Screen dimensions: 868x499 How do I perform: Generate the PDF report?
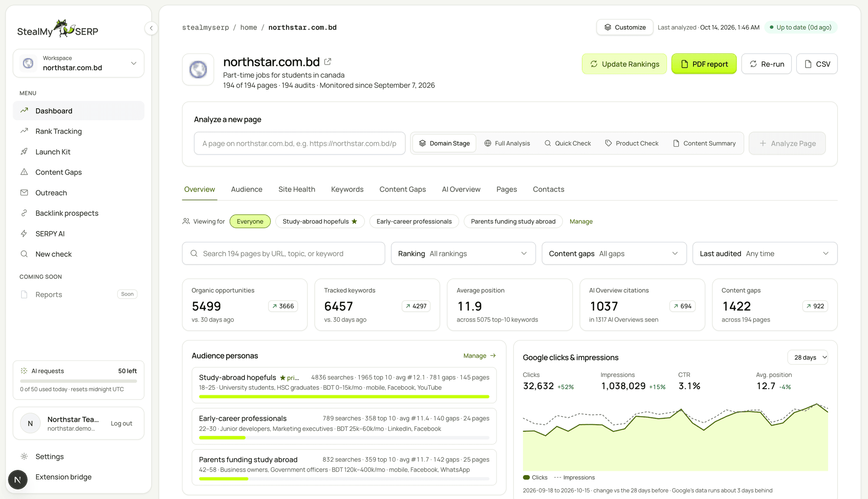[x=704, y=64]
